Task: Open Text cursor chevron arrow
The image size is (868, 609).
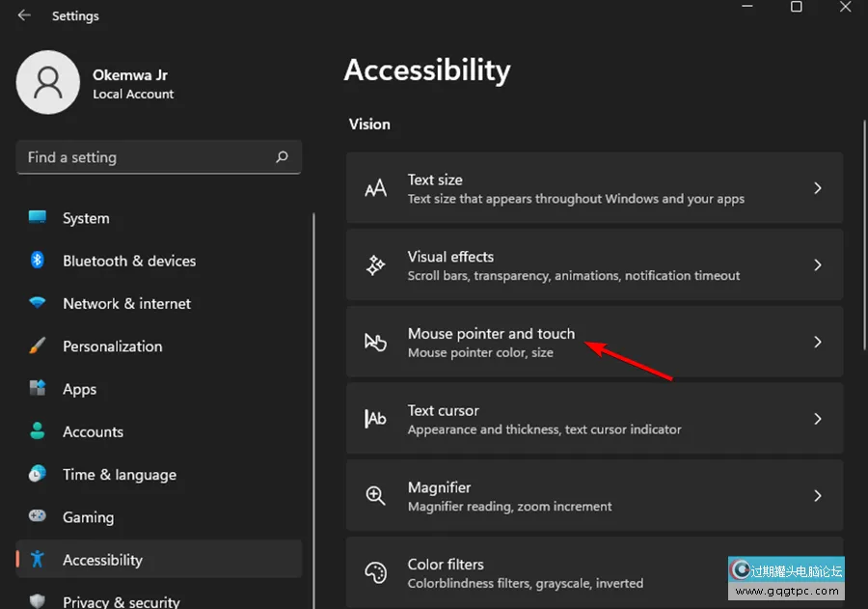Action: (817, 419)
